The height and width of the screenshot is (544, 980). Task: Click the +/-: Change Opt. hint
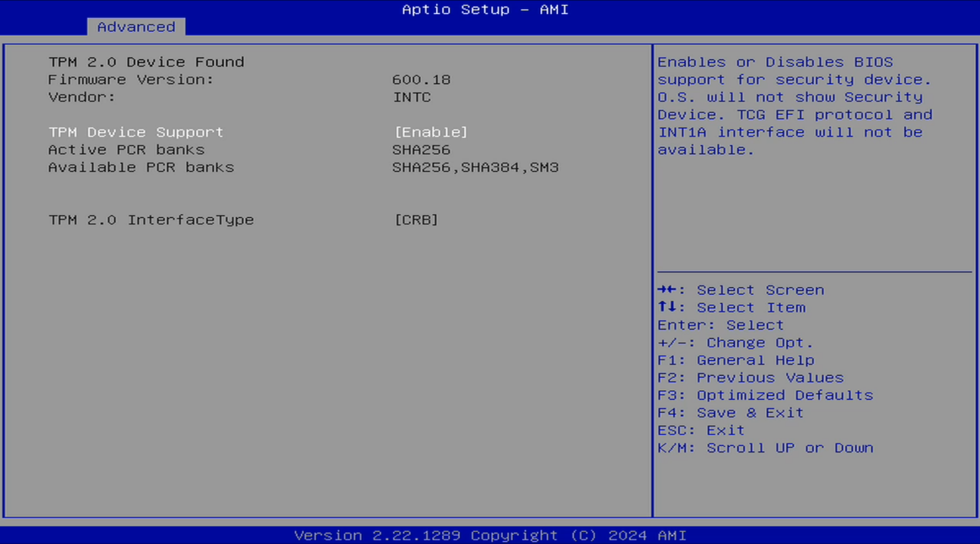click(735, 342)
